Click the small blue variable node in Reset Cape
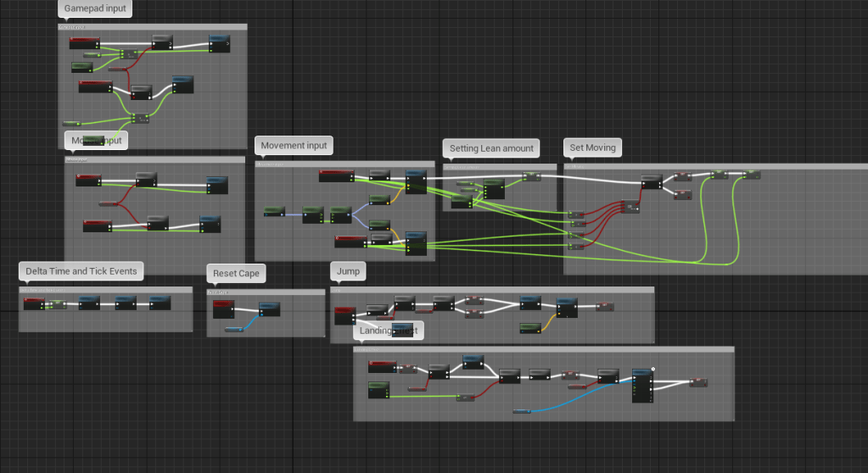The height and width of the screenshot is (473, 868). [x=233, y=329]
